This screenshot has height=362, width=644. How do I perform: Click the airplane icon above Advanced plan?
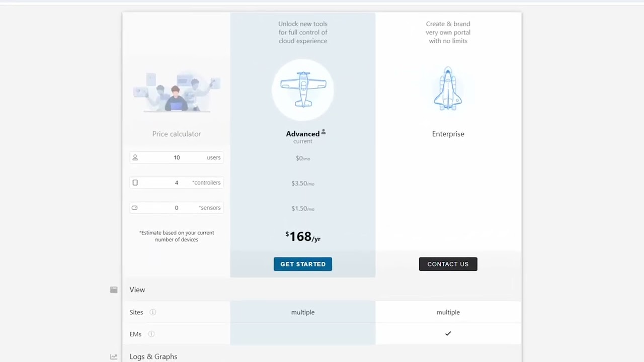pos(303,89)
